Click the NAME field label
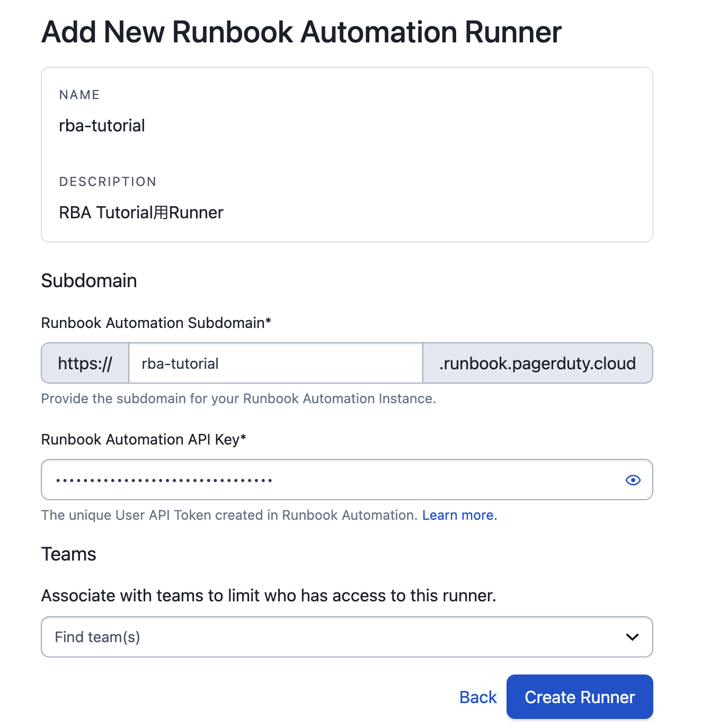Image resolution: width=710 pixels, height=728 pixels. click(x=79, y=95)
